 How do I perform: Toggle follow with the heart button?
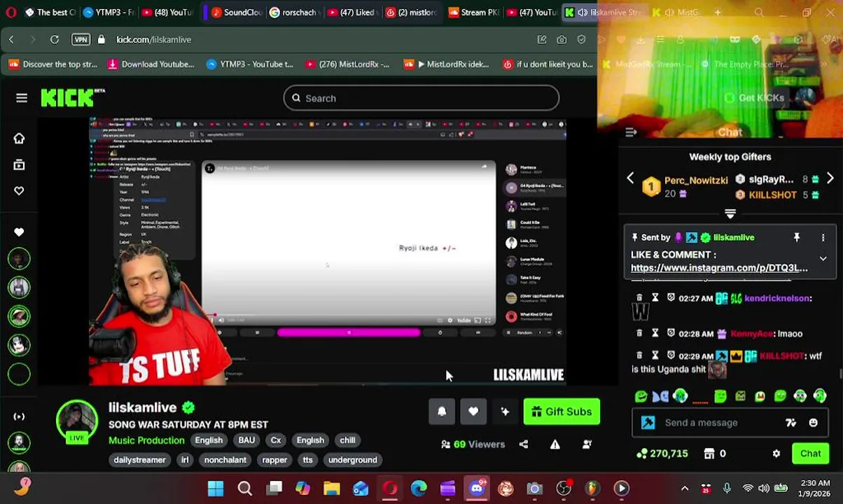click(473, 412)
